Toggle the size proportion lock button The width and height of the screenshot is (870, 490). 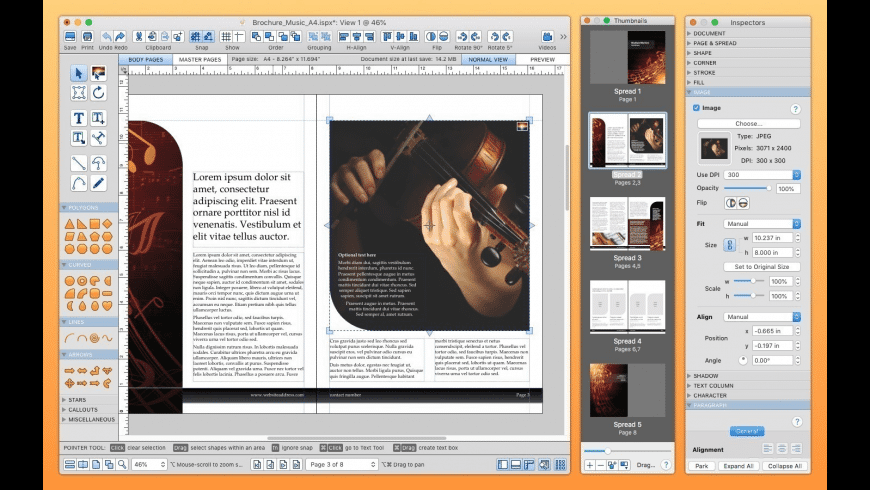(x=730, y=245)
